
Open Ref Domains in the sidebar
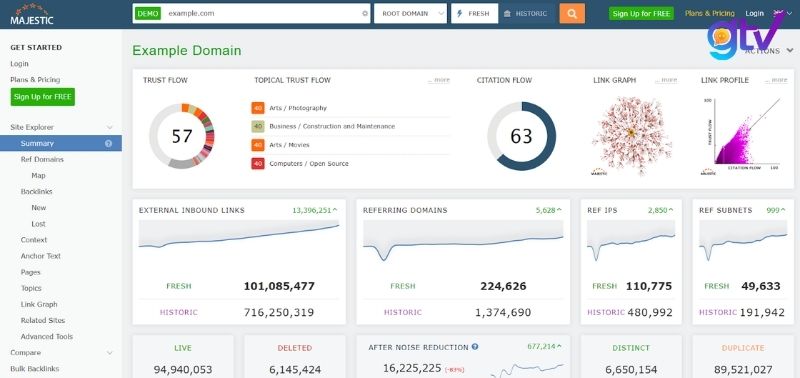(x=42, y=160)
